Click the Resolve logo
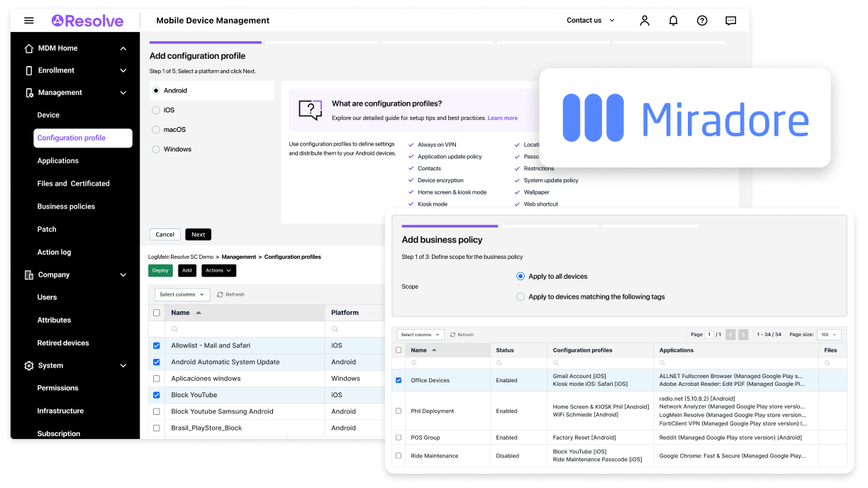This screenshot has height=488, width=868. click(87, 20)
